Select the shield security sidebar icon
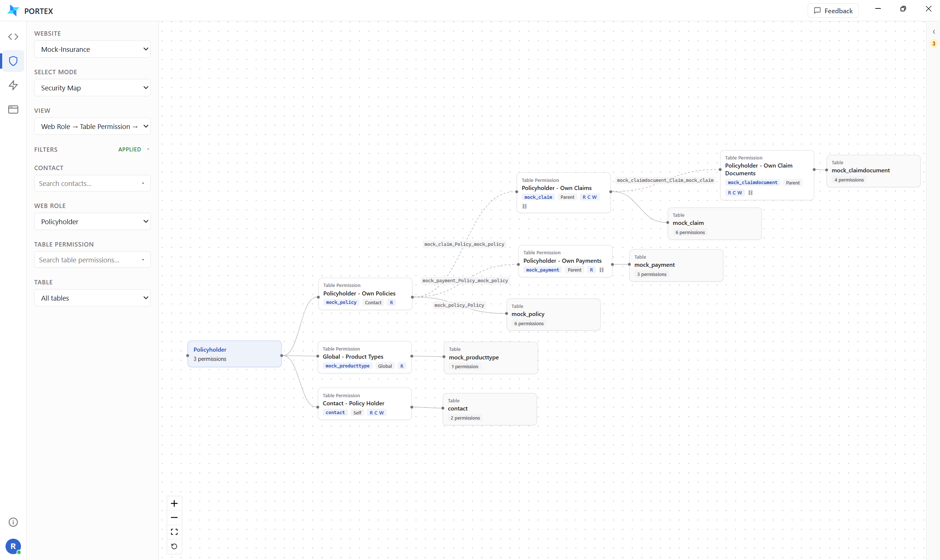Image resolution: width=940 pixels, height=560 pixels. tap(13, 61)
